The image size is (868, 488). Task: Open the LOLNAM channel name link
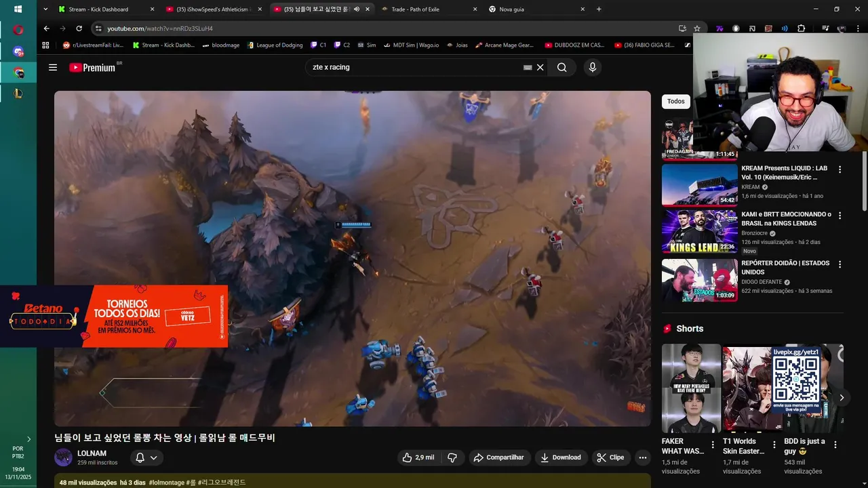(92, 453)
